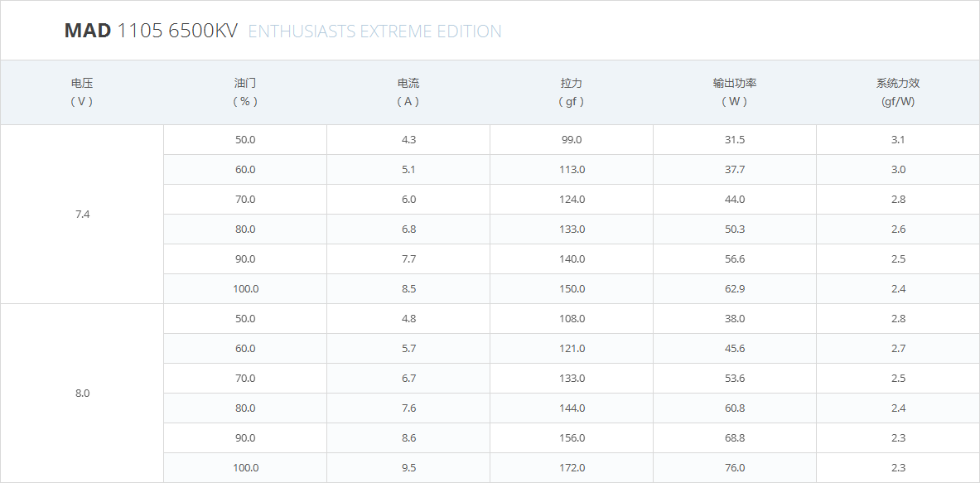
Task: Select the output power value 45.6
Action: pos(735,349)
